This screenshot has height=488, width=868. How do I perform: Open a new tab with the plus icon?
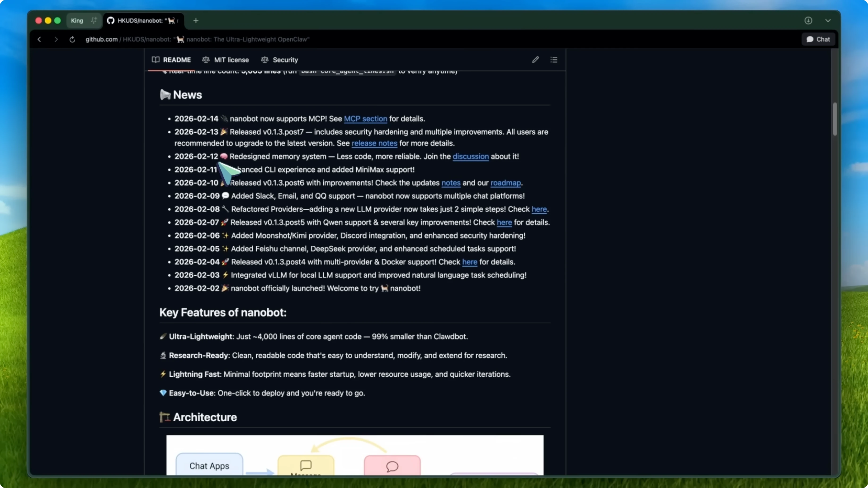point(196,21)
